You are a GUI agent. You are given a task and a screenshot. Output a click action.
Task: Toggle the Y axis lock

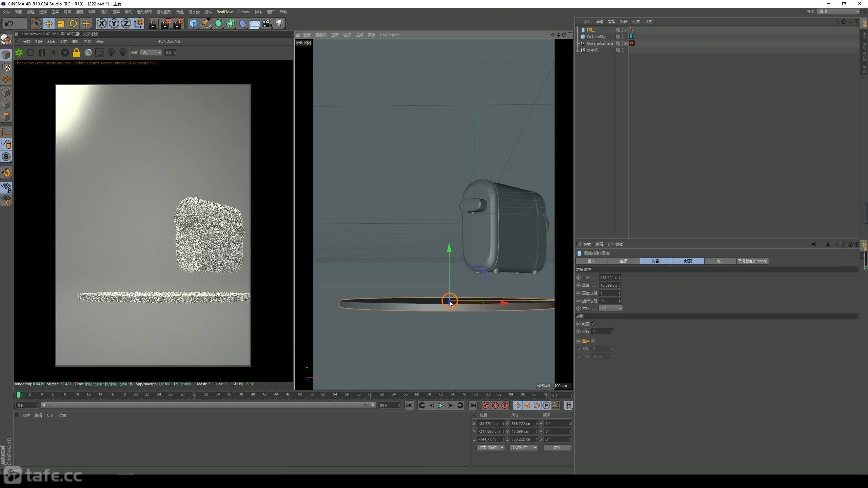coord(114,23)
